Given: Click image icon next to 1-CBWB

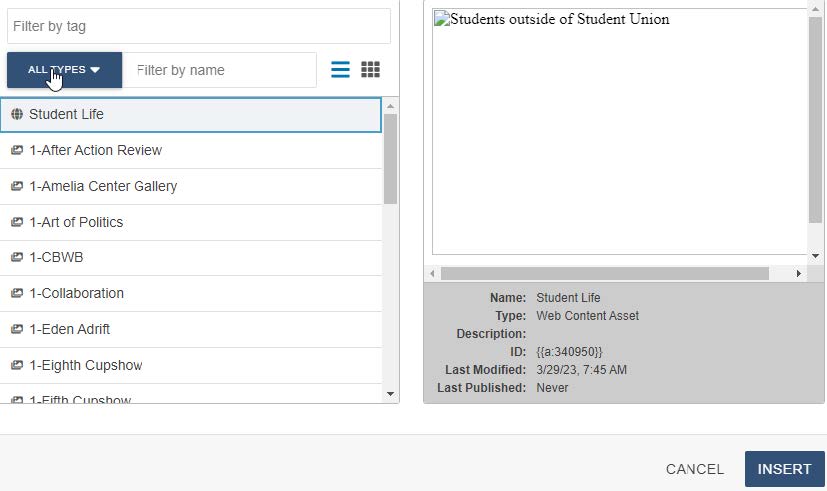Looking at the screenshot, I should 17,258.
